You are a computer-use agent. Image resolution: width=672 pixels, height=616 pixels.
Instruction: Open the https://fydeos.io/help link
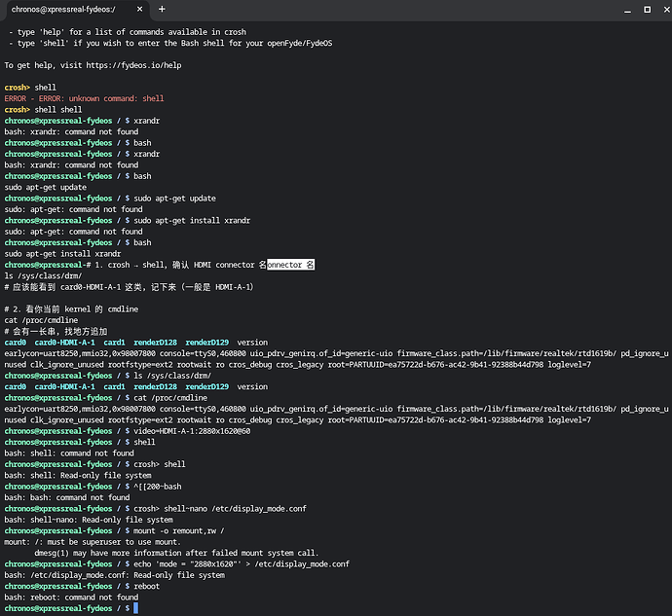click(133, 65)
